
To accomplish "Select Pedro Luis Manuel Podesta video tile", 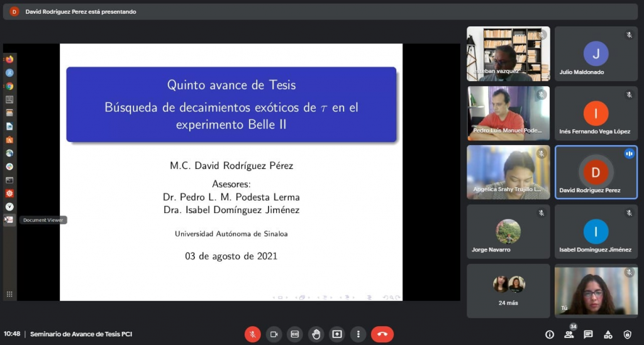I will (x=508, y=113).
